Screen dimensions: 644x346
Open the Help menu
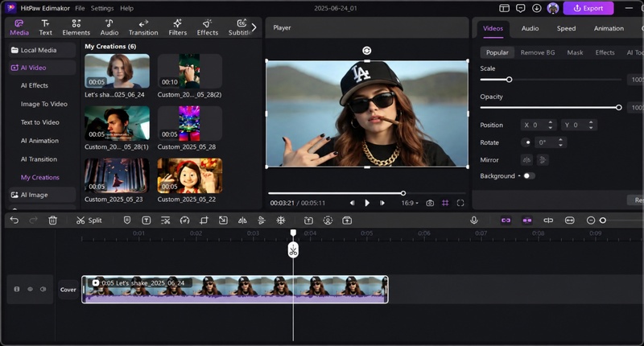click(x=126, y=8)
